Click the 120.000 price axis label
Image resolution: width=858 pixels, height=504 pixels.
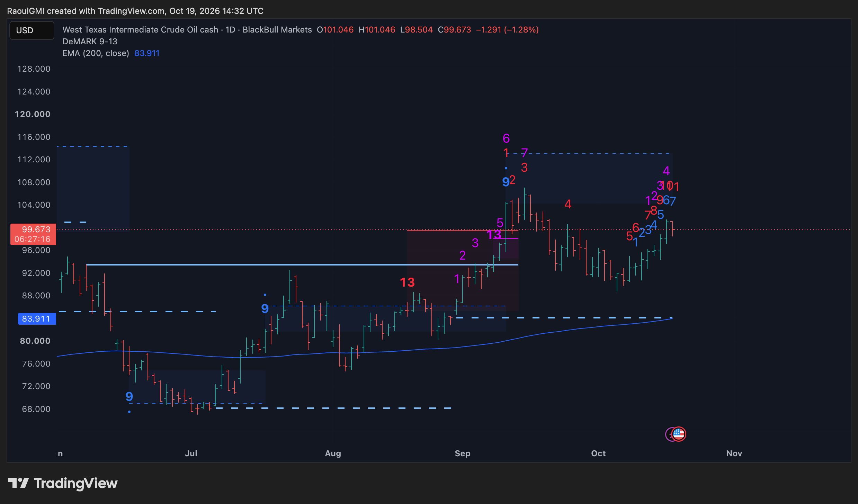point(33,114)
